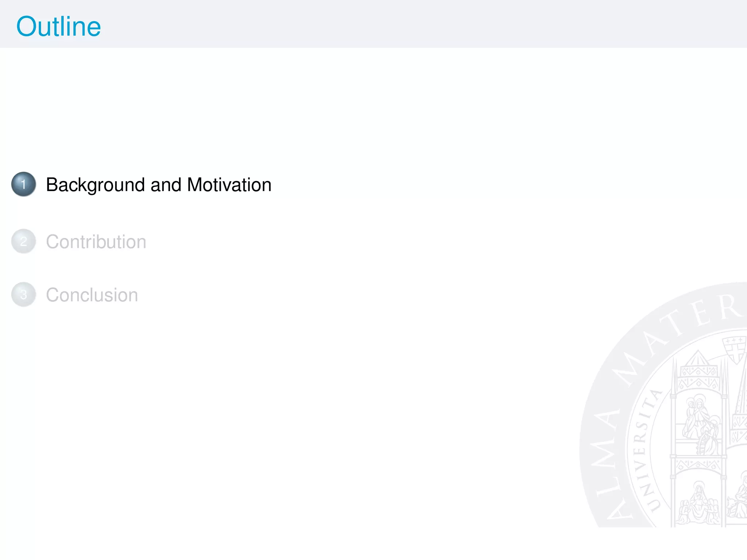Go to the Conclusion section
This screenshot has width=747, height=560.
92,295
